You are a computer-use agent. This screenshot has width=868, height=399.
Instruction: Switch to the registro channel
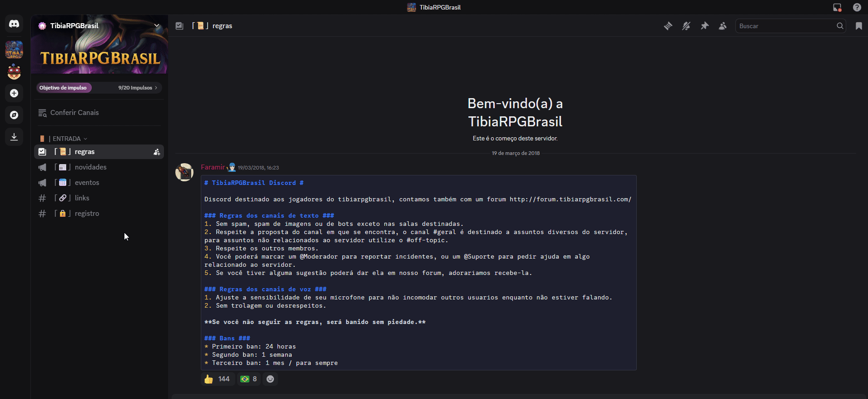pyautogui.click(x=99, y=214)
